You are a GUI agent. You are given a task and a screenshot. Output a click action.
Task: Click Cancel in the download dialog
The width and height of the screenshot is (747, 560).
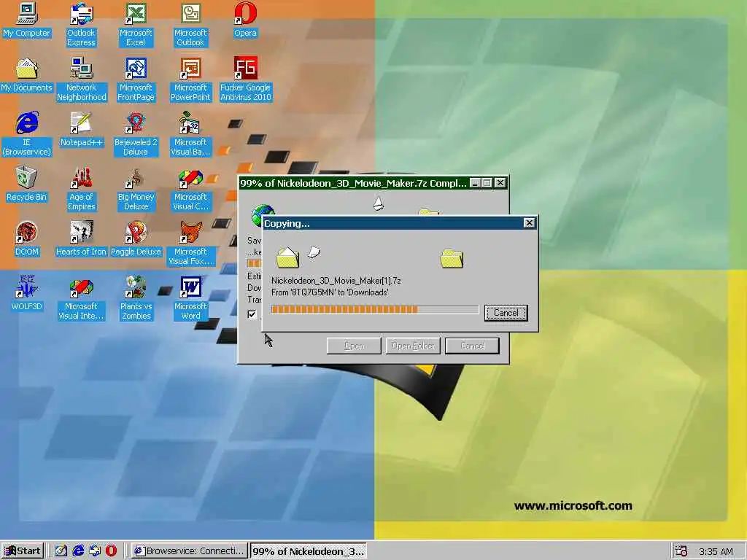coord(472,346)
